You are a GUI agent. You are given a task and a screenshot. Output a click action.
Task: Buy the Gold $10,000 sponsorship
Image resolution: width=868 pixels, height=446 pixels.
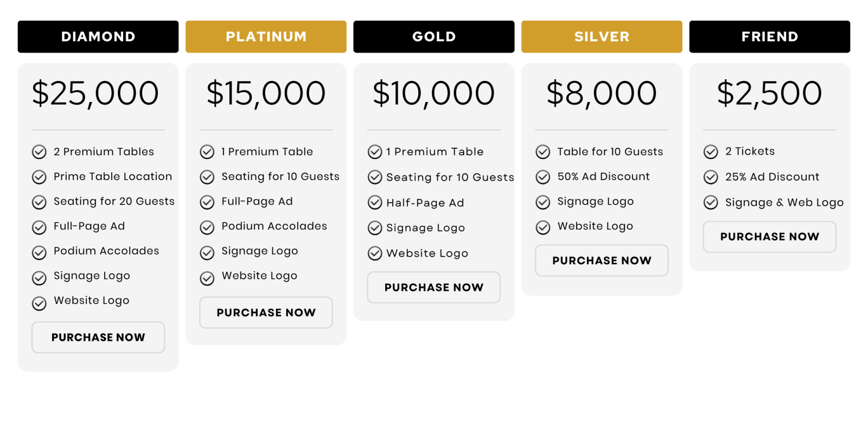coord(434,288)
